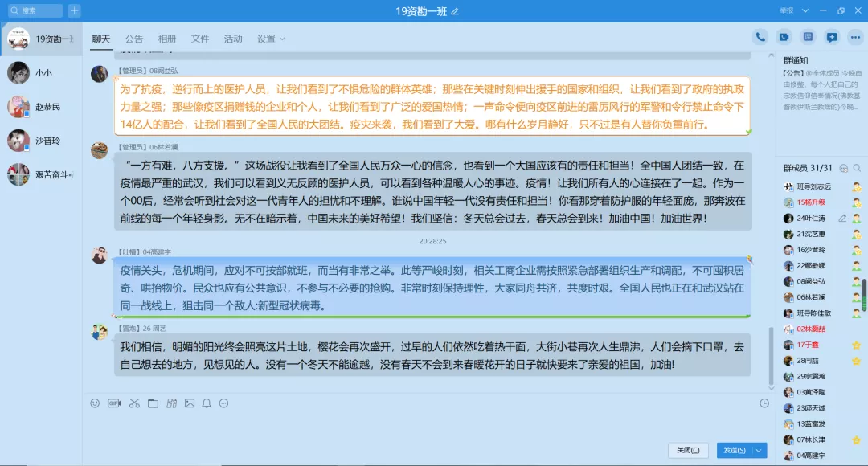868x466 pixels.
Task: Search group members with magnifier icon
Action: pyautogui.click(x=843, y=168)
